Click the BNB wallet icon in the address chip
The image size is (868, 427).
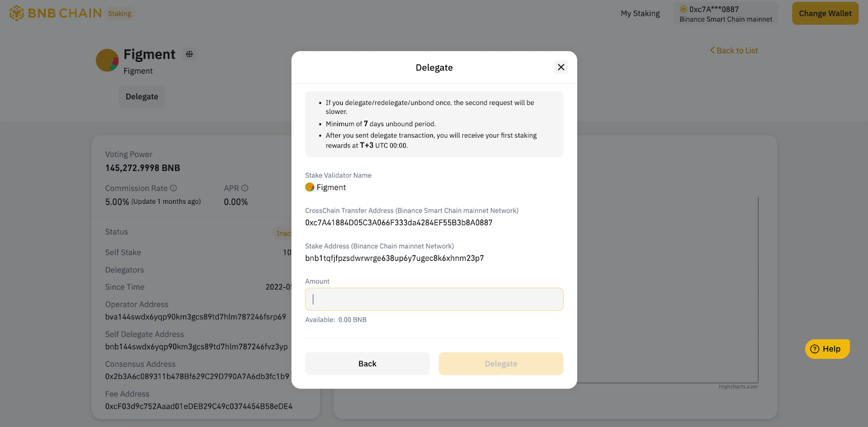coord(684,9)
